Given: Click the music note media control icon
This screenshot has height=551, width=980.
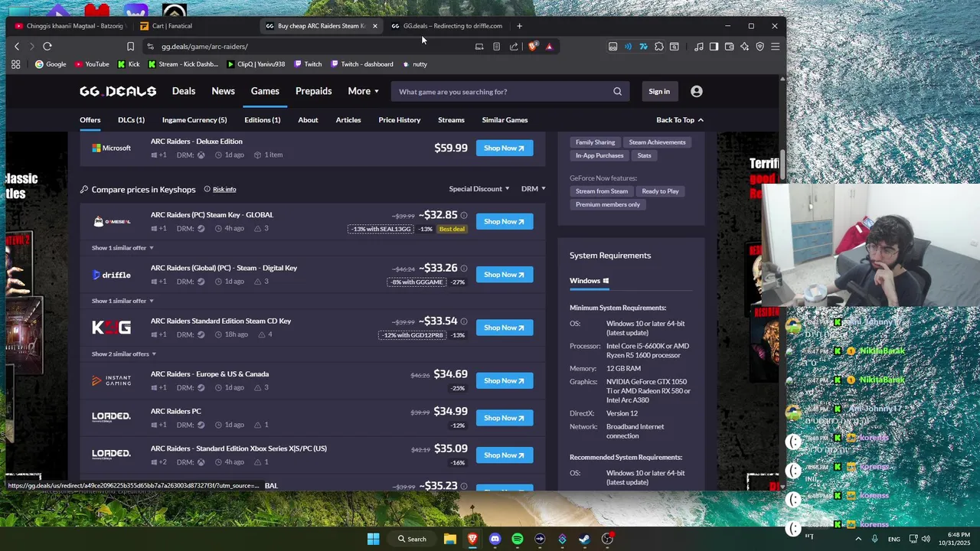Looking at the screenshot, I should pyautogui.click(x=698, y=46).
